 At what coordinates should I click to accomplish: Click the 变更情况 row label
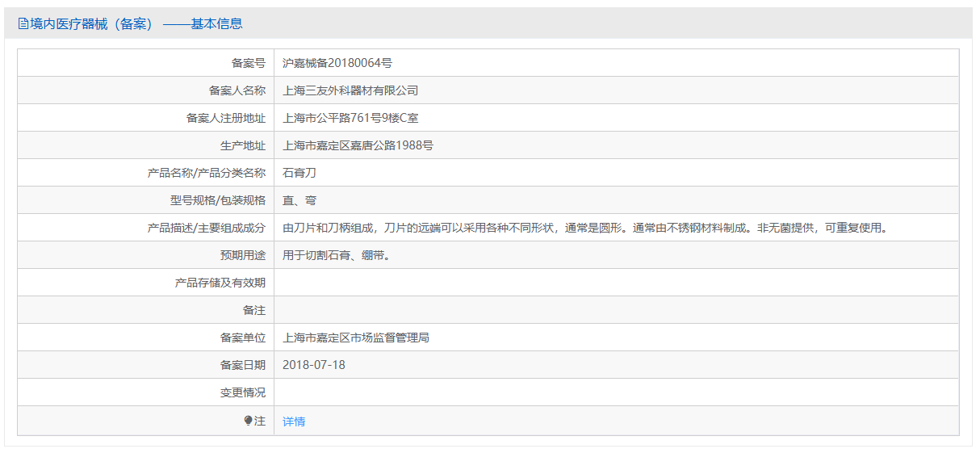pos(243,392)
